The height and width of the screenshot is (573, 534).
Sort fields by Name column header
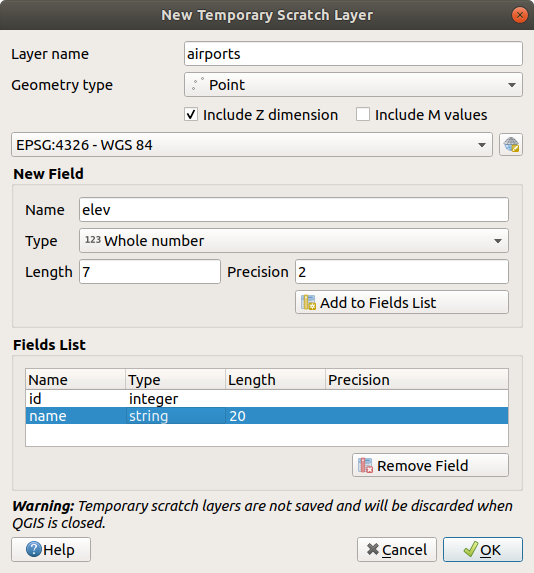[75, 380]
